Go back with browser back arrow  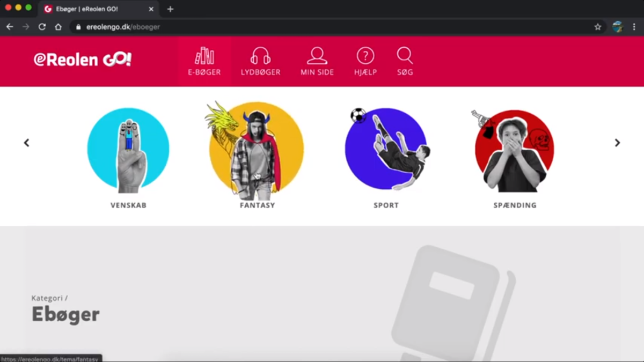coord(10,27)
